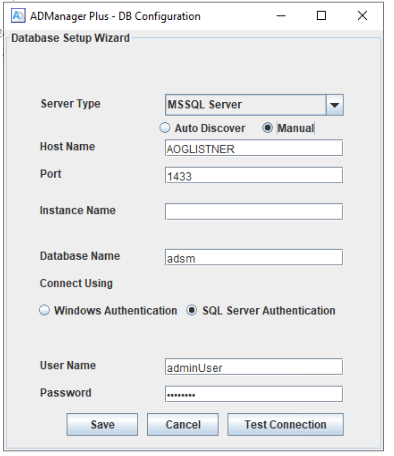The width and height of the screenshot is (394, 456).
Task: Click the Database Setup Wizard heading
Action: pyautogui.click(x=70, y=38)
